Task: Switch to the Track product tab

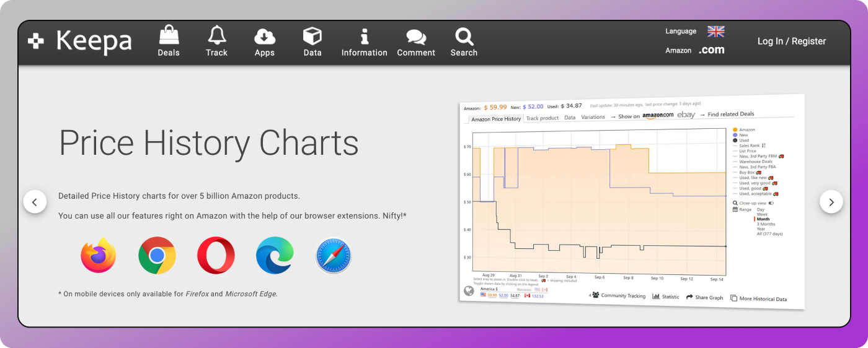Action: point(542,118)
